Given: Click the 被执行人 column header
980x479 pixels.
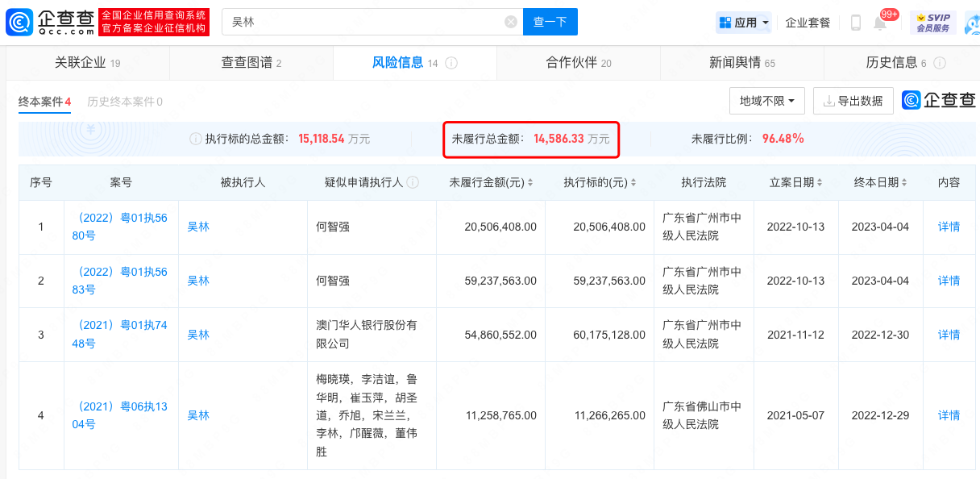Looking at the screenshot, I should (x=243, y=183).
